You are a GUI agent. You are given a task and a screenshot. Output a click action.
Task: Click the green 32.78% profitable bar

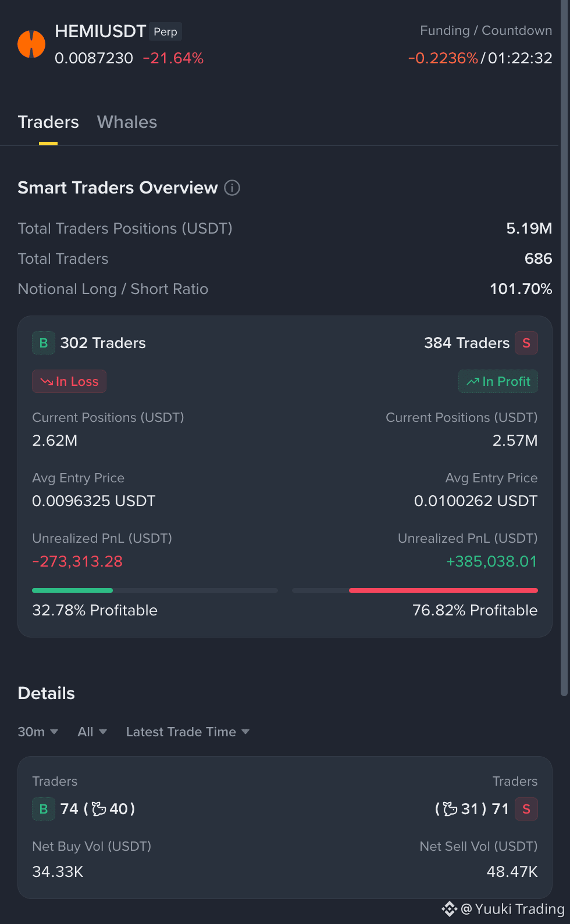tap(72, 590)
